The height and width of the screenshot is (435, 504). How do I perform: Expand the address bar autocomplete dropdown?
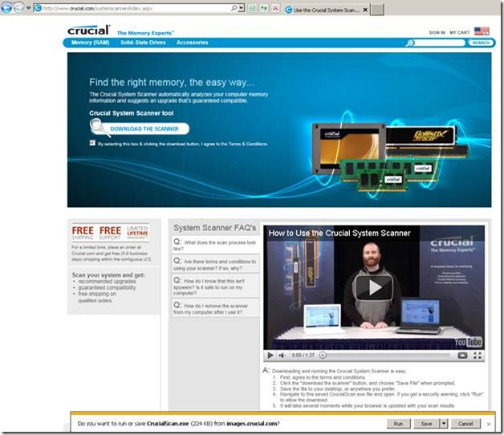(242, 8)
